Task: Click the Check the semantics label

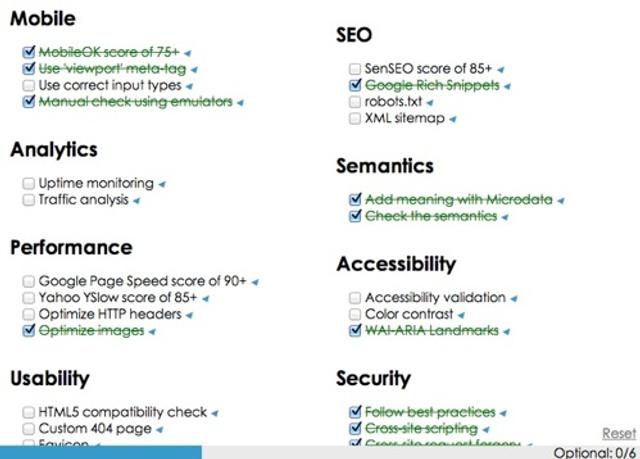Action: (430, 216)
